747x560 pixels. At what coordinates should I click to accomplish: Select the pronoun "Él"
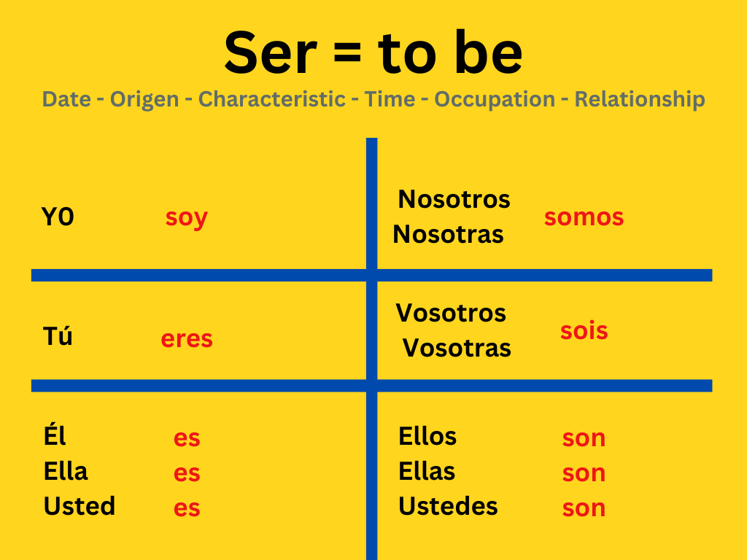click(x=55, y=436)
